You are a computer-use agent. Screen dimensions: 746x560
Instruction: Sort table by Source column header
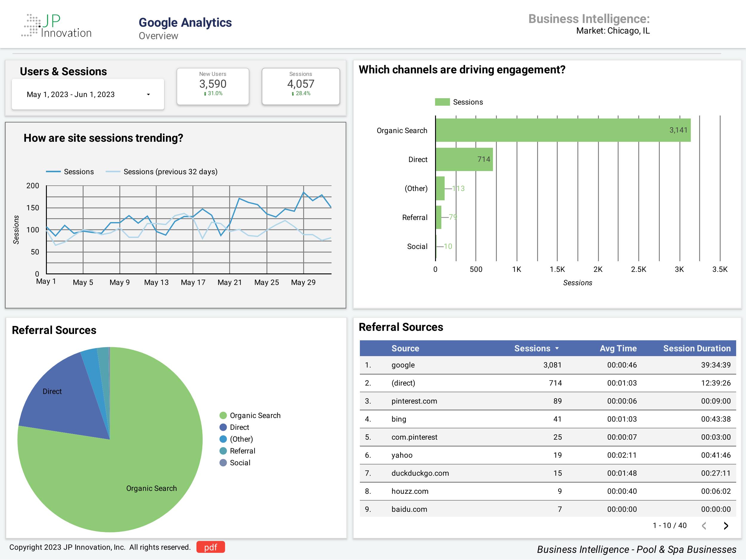pos(405,348)
